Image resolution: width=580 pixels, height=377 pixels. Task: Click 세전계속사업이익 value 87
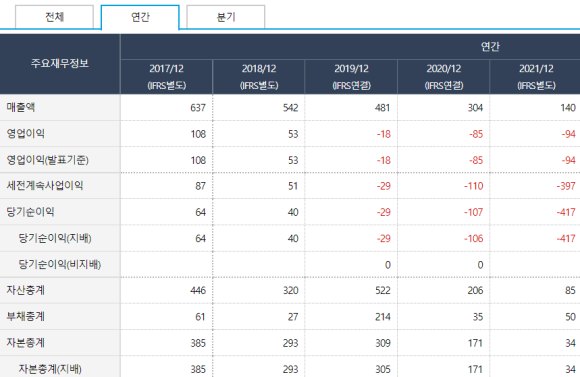[200, 186]
